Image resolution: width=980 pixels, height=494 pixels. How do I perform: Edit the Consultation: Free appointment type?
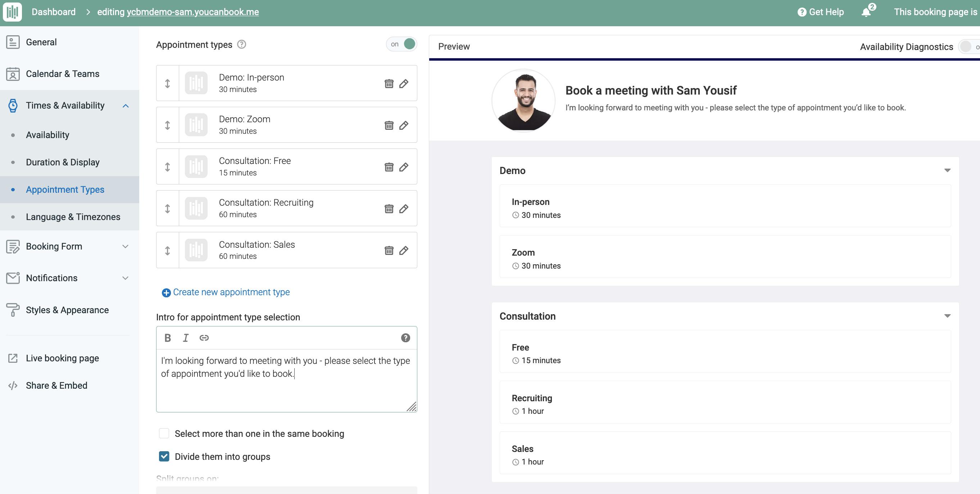(404, 167)
